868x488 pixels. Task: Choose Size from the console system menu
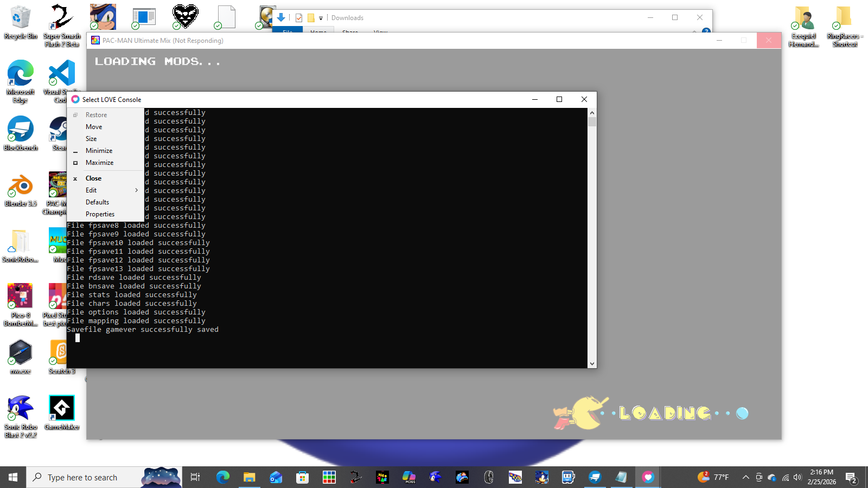point(105,139)
